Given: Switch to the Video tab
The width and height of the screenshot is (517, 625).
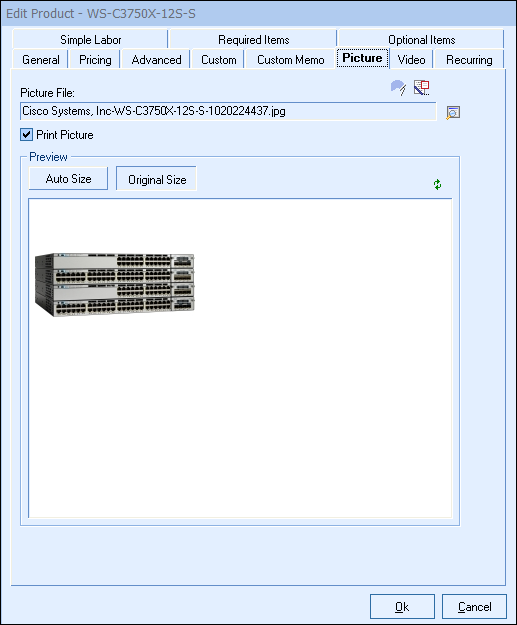Looking at the screenshot, I should pos(411,60).
